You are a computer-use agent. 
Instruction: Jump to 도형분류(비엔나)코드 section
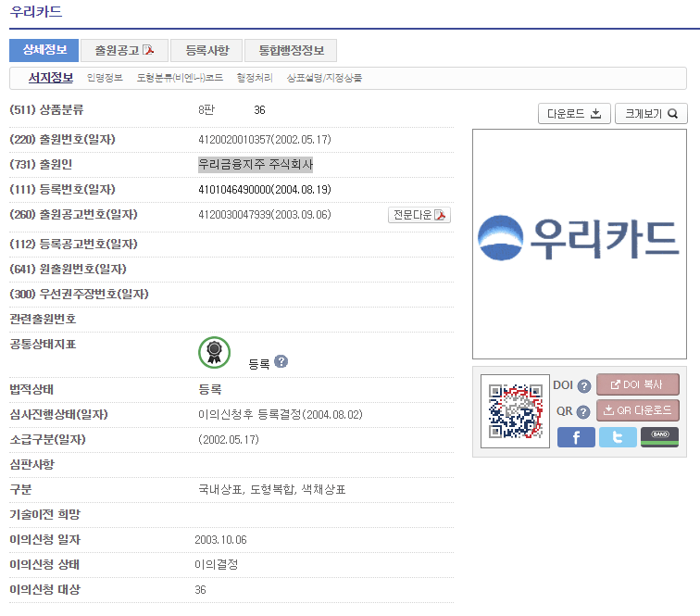coord(180,78)
